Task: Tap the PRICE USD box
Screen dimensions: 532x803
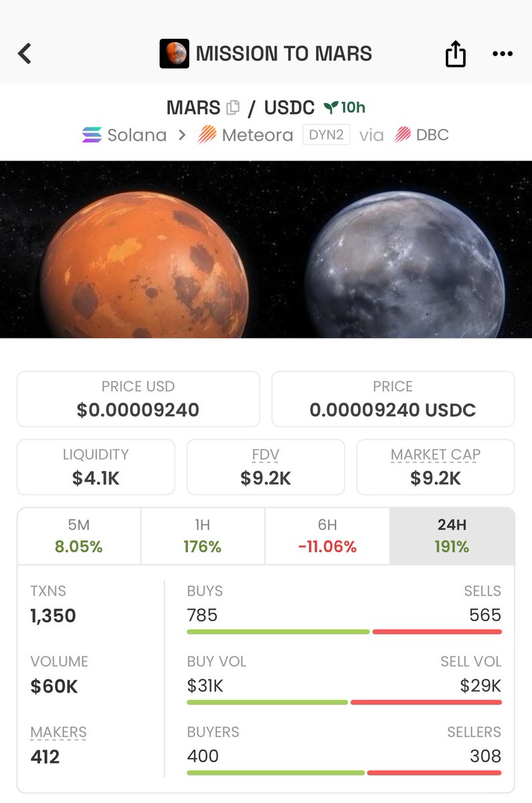Action: click(138, 399)
